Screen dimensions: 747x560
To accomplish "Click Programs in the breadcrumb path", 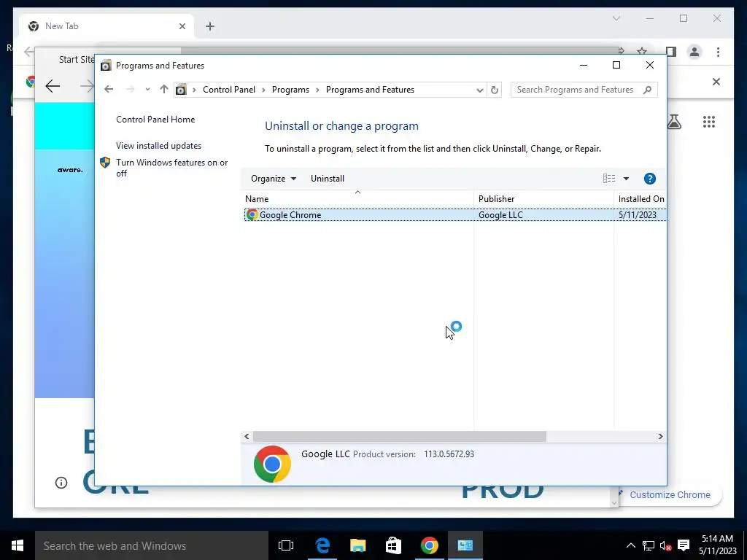I will pyautogui.click(x=290, y=90).
